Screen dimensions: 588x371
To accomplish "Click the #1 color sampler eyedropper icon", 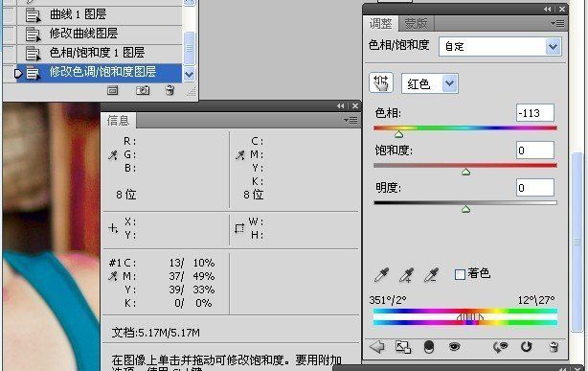I will pyautogui.click(x=112, y=276).
